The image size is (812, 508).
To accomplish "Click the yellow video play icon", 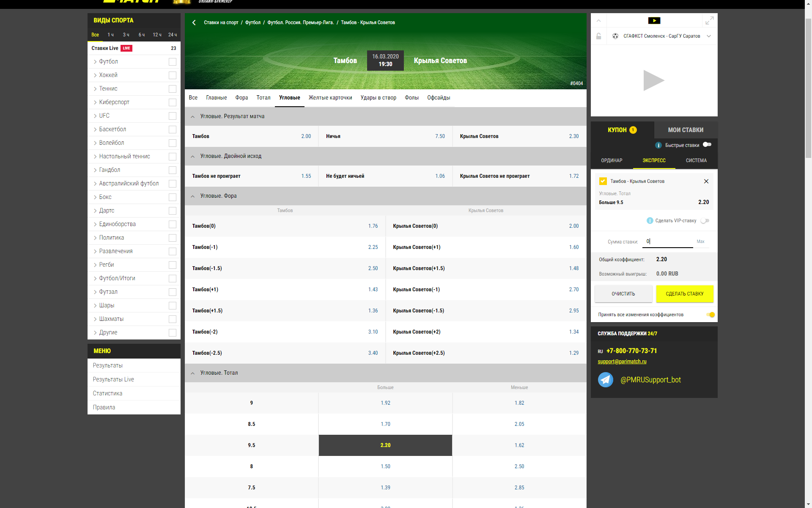I will click(654, 21).
